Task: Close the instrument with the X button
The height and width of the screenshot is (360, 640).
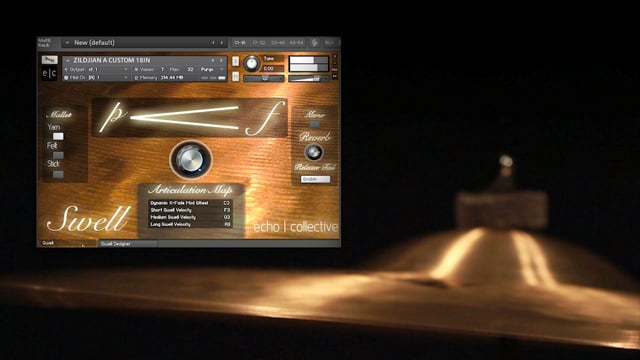Action: coord(334,57)
